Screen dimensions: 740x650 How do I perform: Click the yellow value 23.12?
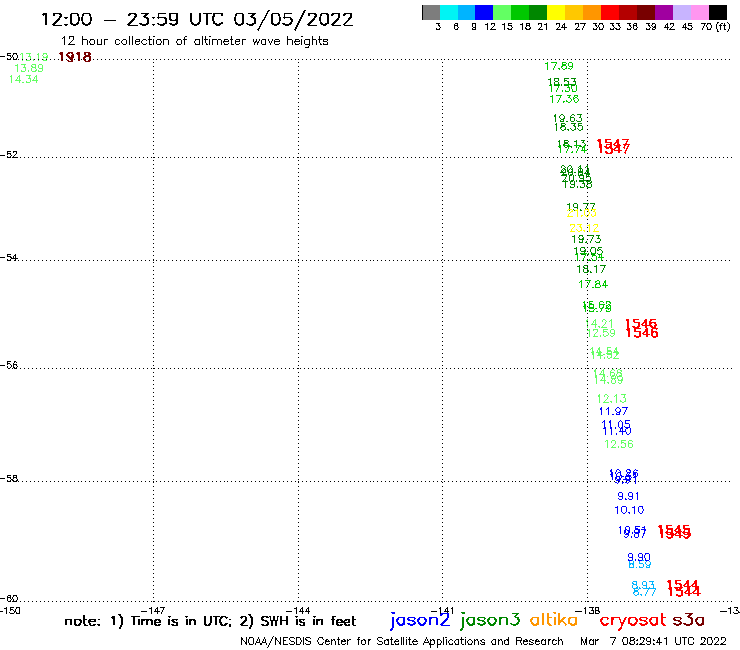tap(584, 228)
